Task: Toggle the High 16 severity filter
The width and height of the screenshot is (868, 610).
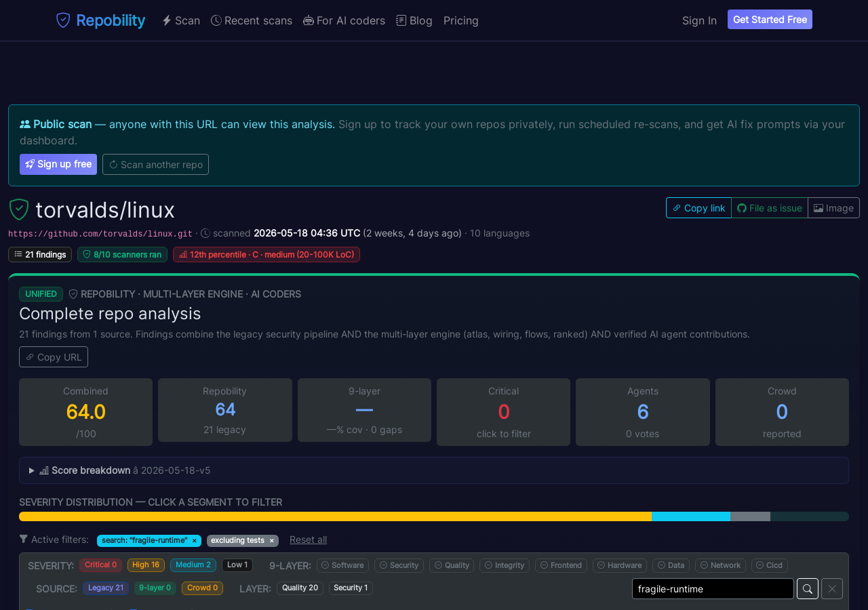Action: pos(146,565)
